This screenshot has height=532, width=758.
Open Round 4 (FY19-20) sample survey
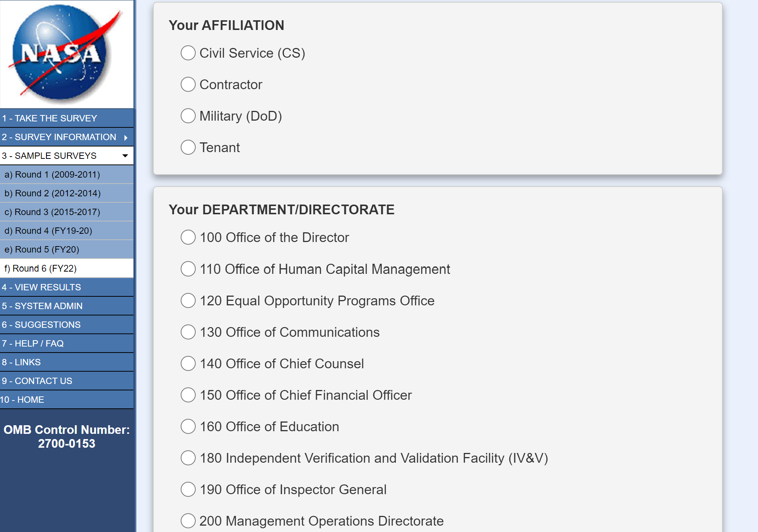(48, 231)
